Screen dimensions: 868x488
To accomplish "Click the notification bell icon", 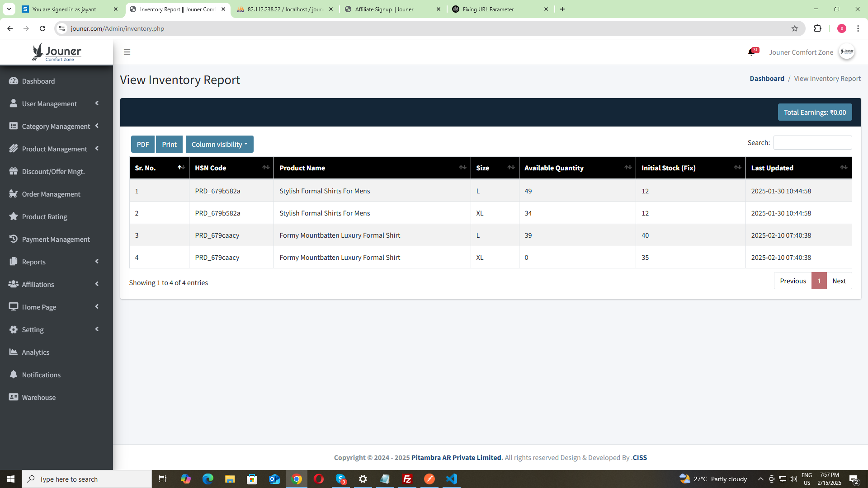I will click(751, 52).
